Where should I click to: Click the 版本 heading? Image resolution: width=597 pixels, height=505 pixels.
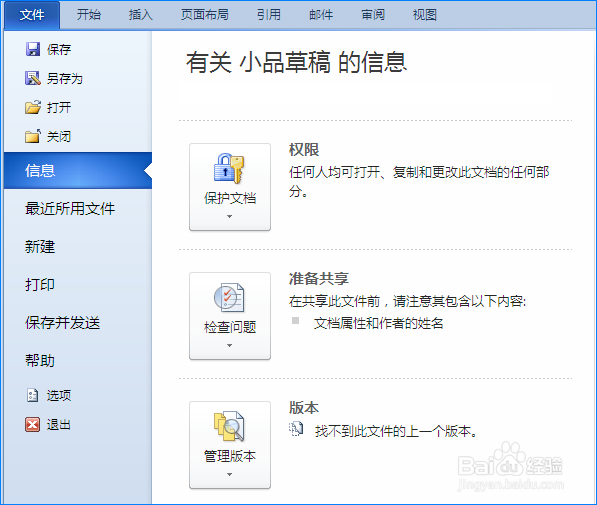click(304, 408)
